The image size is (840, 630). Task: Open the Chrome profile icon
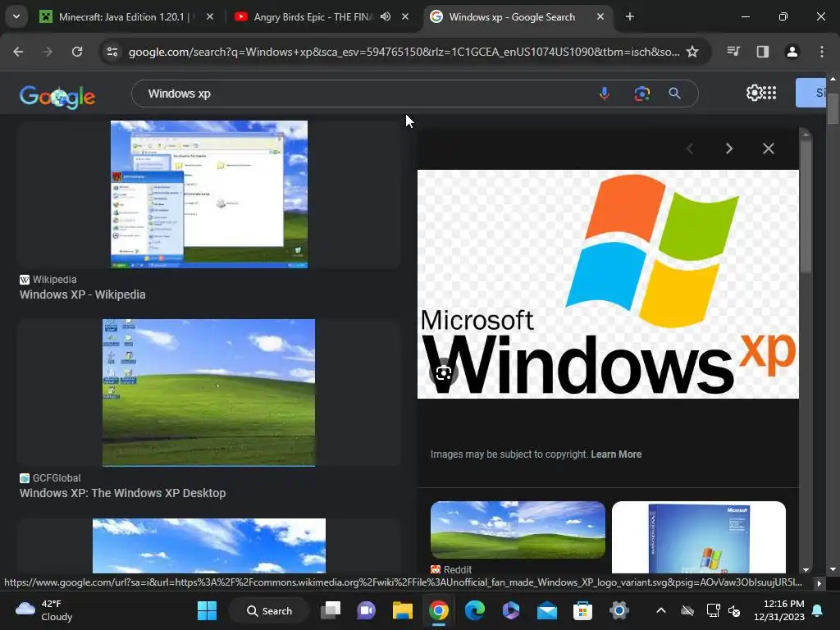pyautogui.click(x=792, y=52)
